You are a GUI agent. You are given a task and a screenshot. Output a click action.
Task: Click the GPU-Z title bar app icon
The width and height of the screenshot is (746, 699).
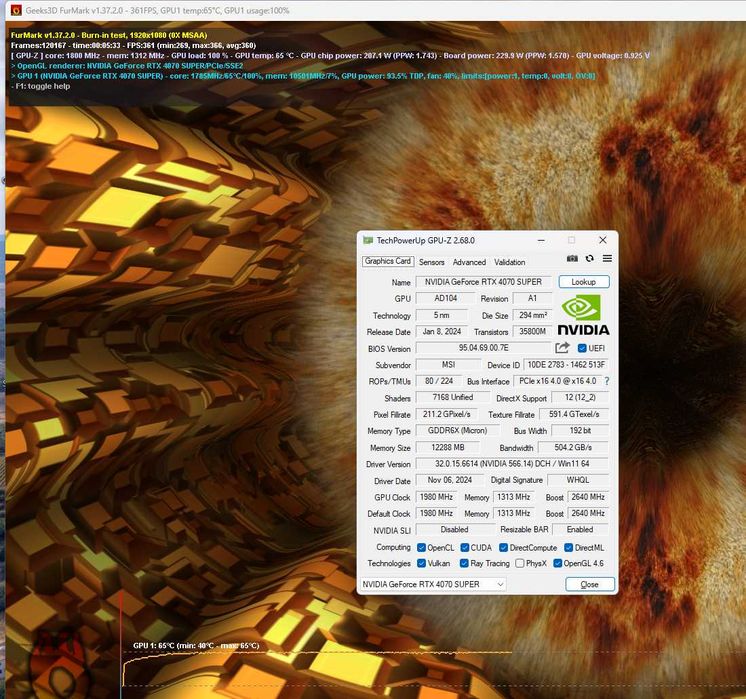click(368, 240)
